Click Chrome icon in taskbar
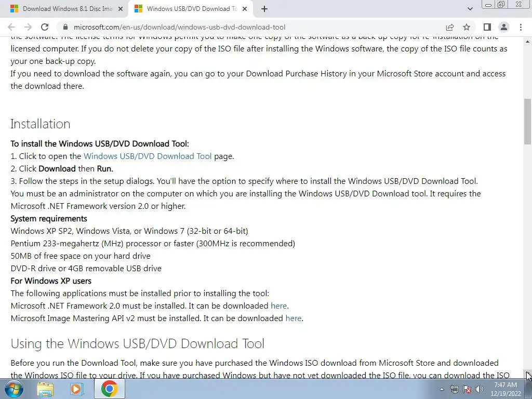The width and height of the screenshot is (532, 399). click(109, 389)
